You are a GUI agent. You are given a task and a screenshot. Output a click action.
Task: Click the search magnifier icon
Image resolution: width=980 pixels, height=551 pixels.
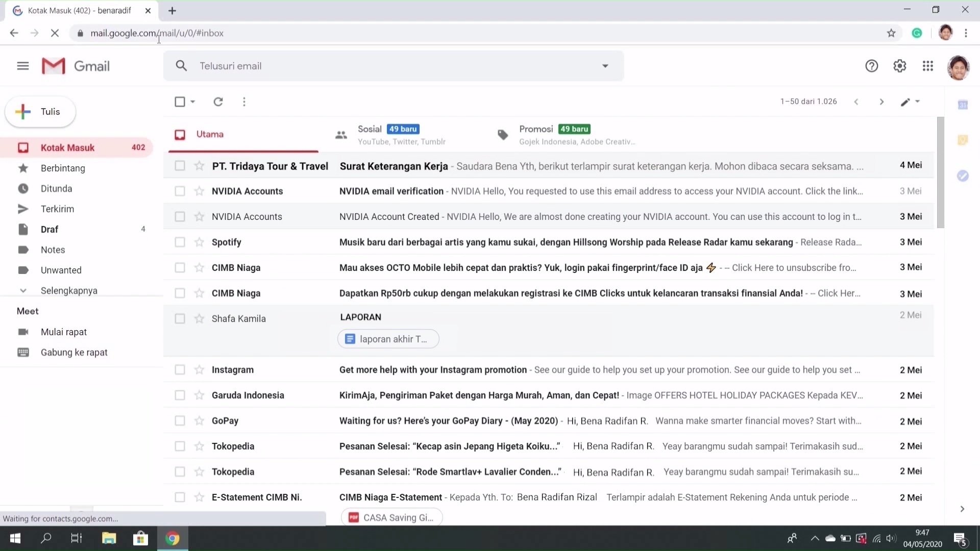pyautogui.click(x=181, y=66)
